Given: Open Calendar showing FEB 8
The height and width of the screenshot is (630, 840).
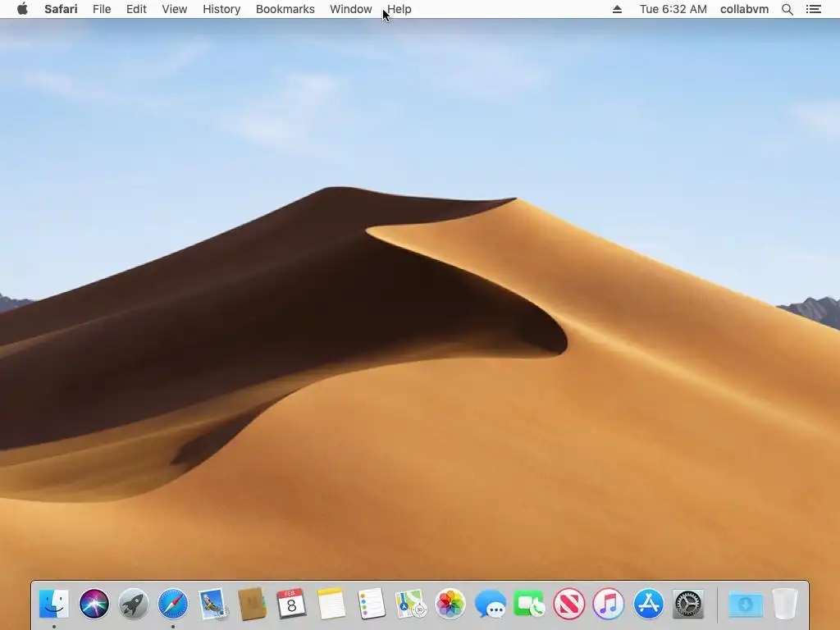Looking at the screenshot, I should (x=291, y=604).
